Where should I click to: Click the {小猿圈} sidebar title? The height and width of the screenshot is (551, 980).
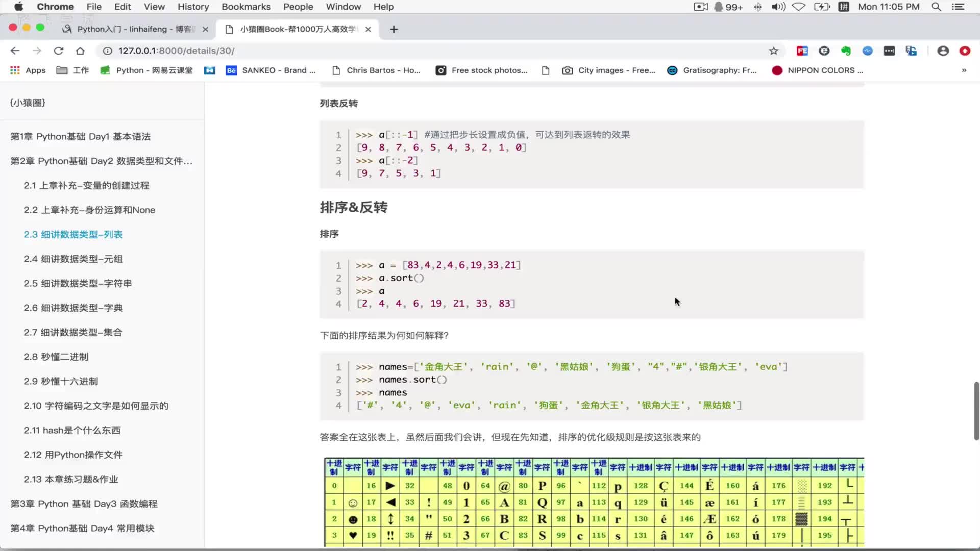28,103
